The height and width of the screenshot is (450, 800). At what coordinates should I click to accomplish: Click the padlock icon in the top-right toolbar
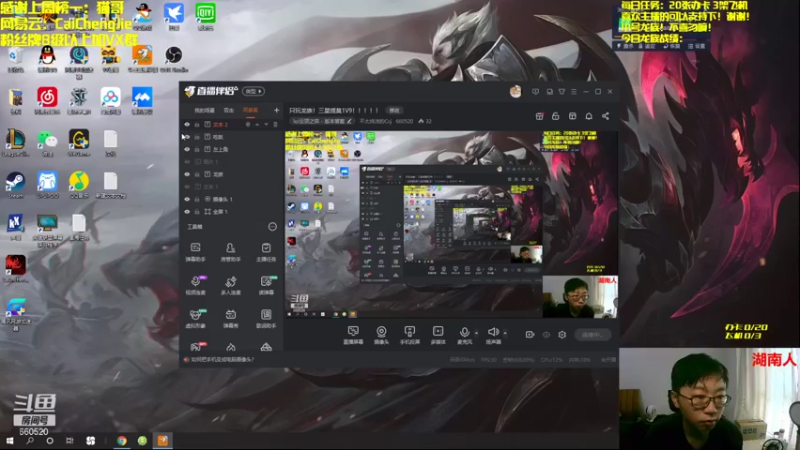pyautogui.click(x=556, y=116)
